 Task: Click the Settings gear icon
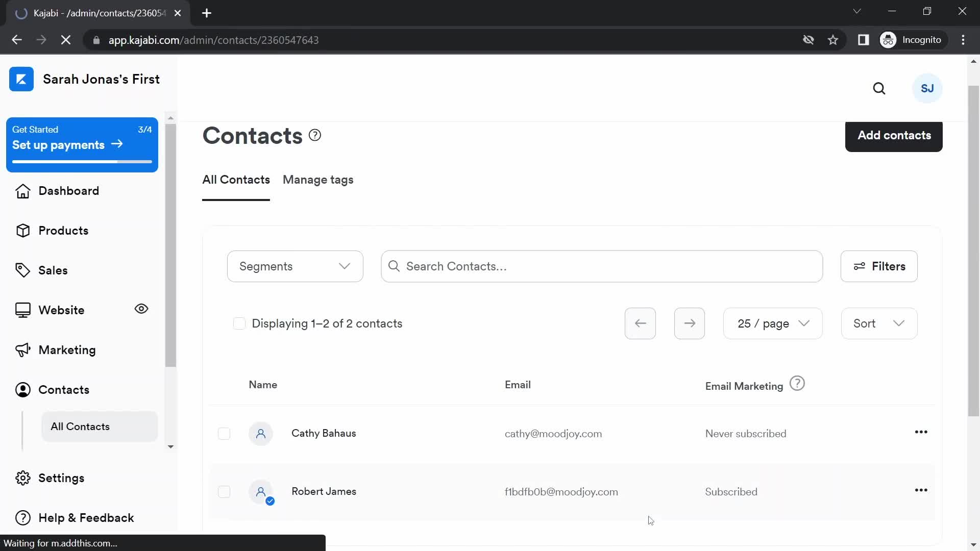[x=22, y=478]
